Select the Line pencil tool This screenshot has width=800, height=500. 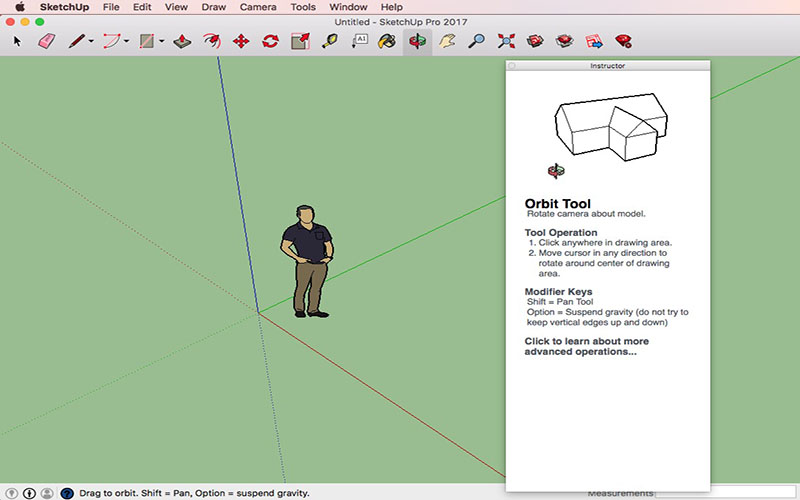pos(77,41)
